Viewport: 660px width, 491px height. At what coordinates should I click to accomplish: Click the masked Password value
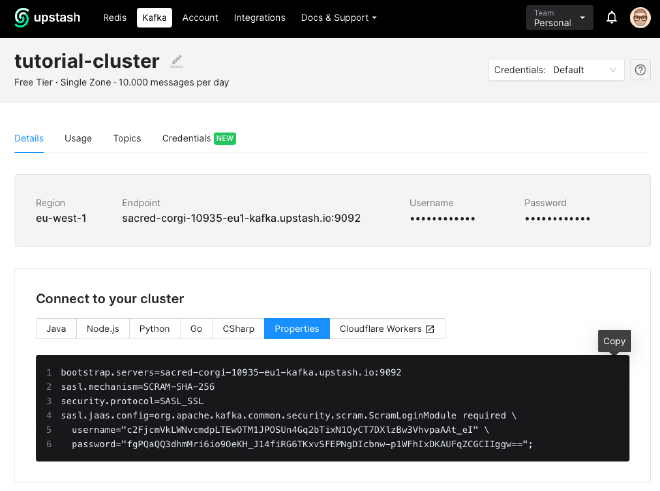[557, 218]
